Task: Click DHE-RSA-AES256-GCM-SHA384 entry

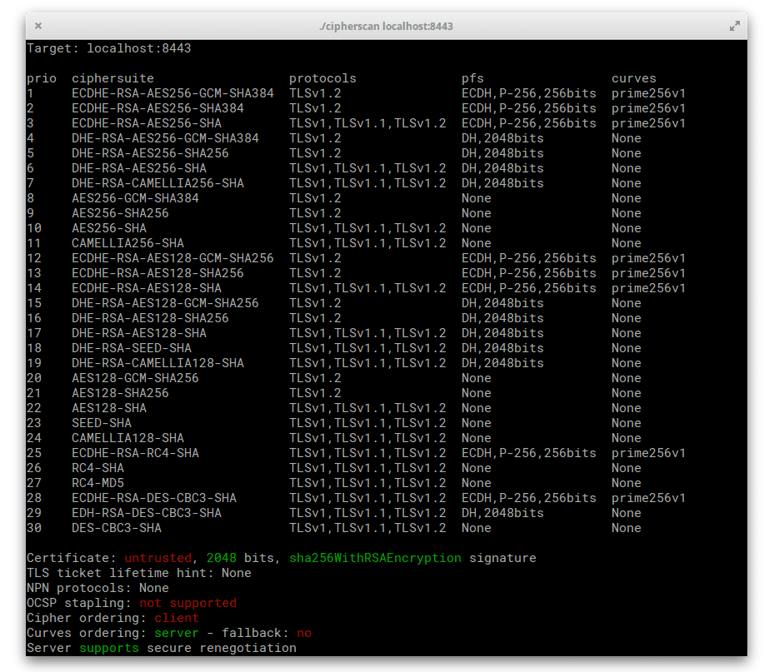Action: click(166, 138)
